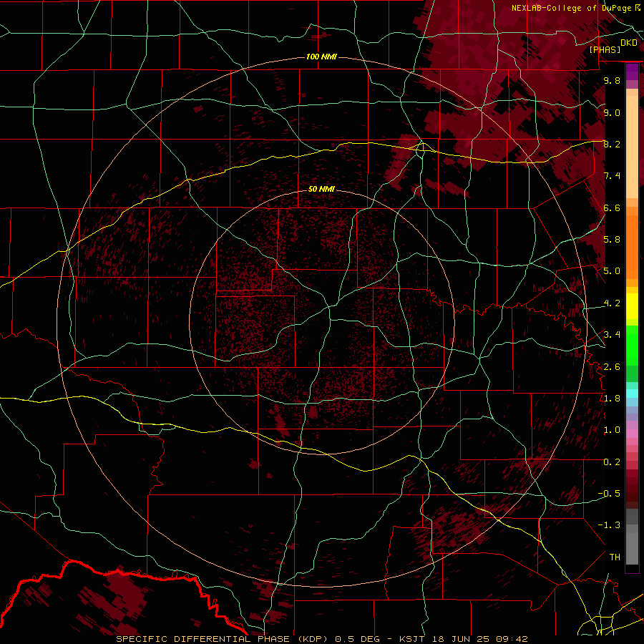Image resolution: width=644 pixels, height=644 pixels.
Task: Click the 9.8 value on color scale
Action: tap(612, 80)
